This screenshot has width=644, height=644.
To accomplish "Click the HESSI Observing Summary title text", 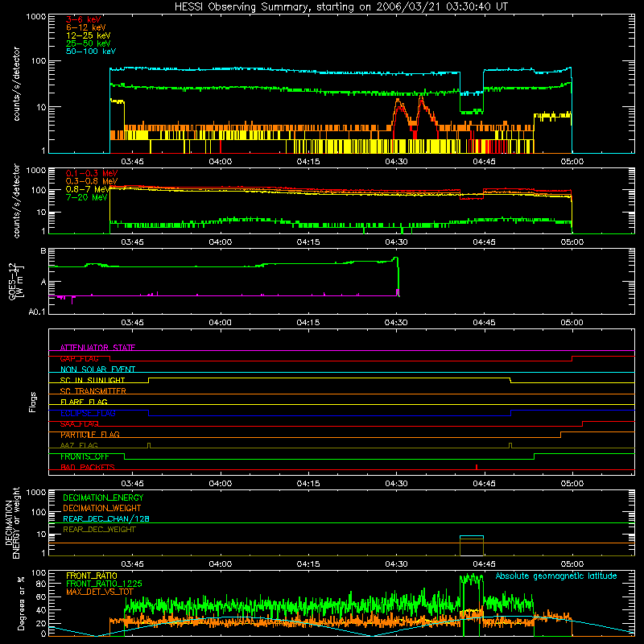I will point(341,7).
